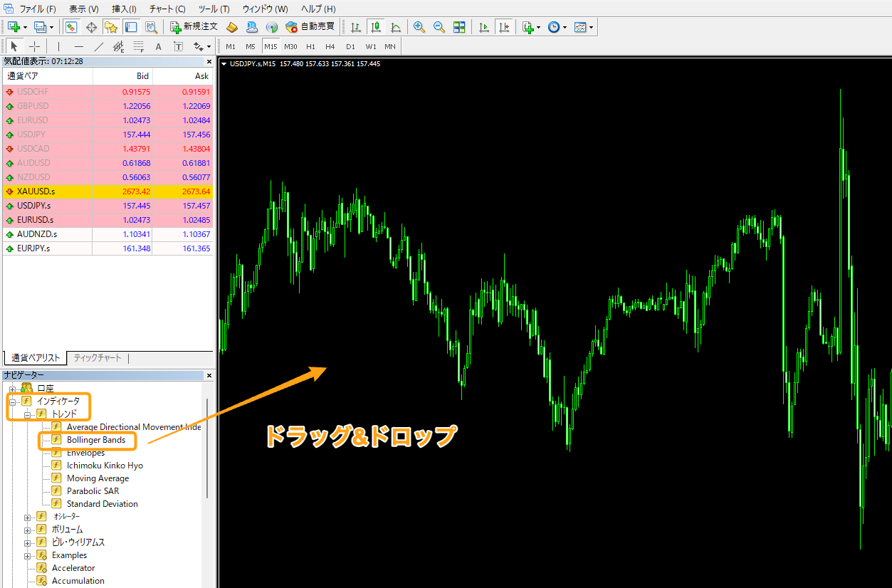Toggle chart auto scroll icon
The width and height of the screenshot is (892, 588).
point(484,27)
